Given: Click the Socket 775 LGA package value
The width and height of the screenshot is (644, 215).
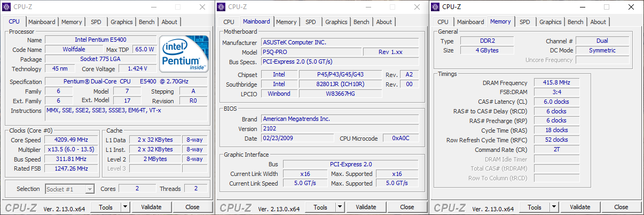Looking at the screenshot, I should (x=100, y=59).
